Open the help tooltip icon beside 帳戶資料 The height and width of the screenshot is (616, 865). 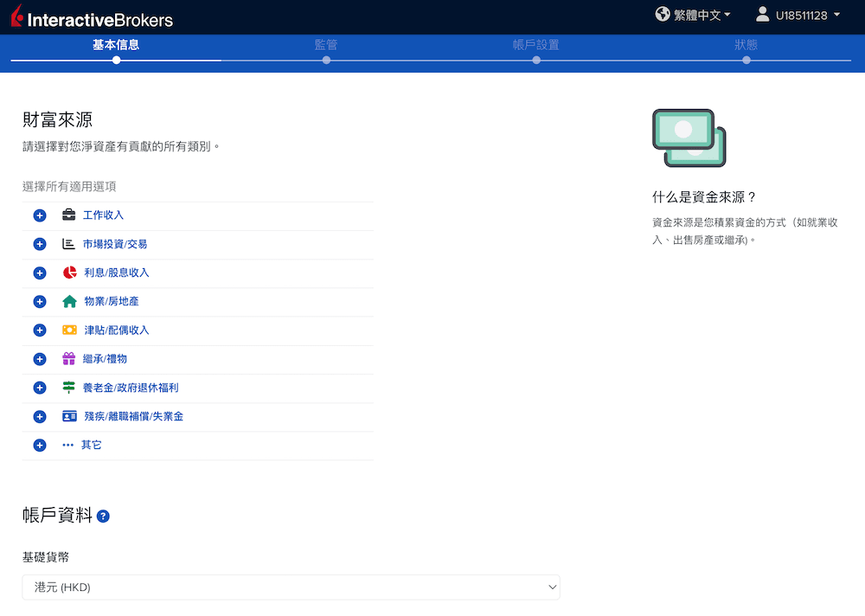(103, 516)
